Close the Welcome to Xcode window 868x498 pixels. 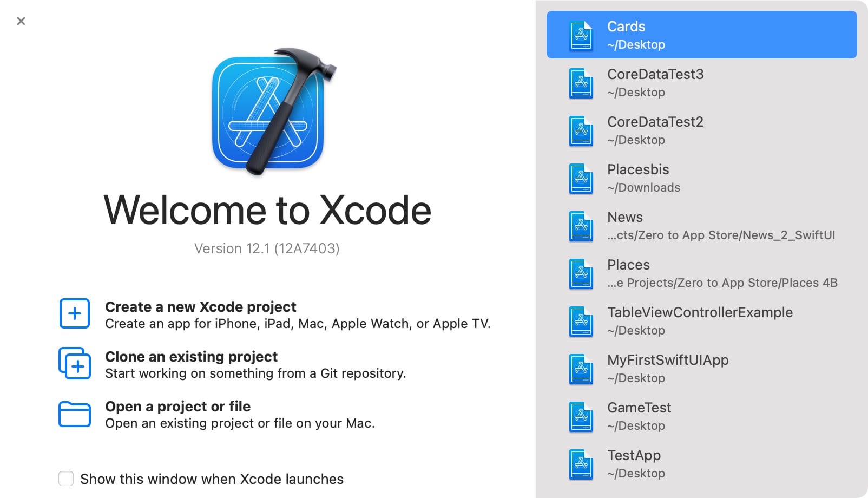point(21,21)
